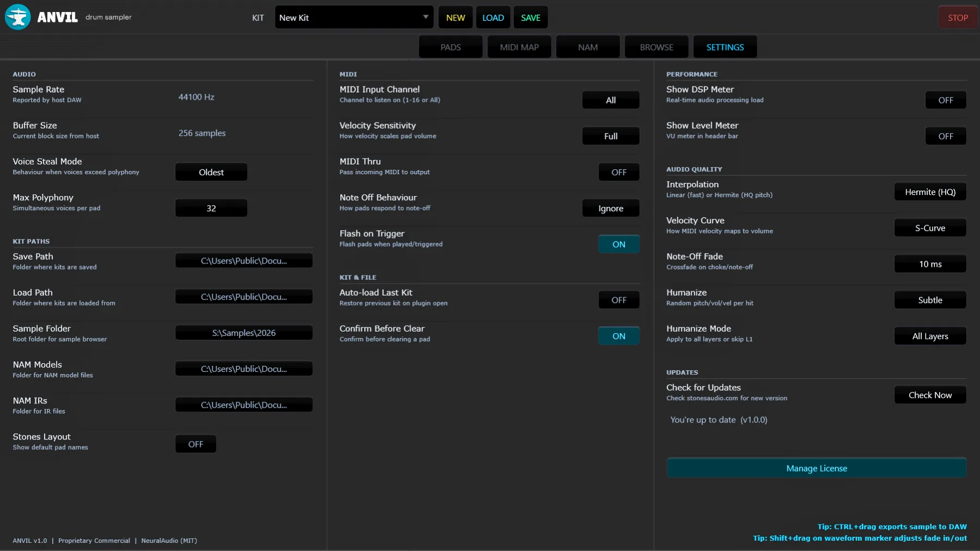The height and width of the screenshot is (551, 980).
Task: Change Humanize from Subtle
Action: point(930,300)
